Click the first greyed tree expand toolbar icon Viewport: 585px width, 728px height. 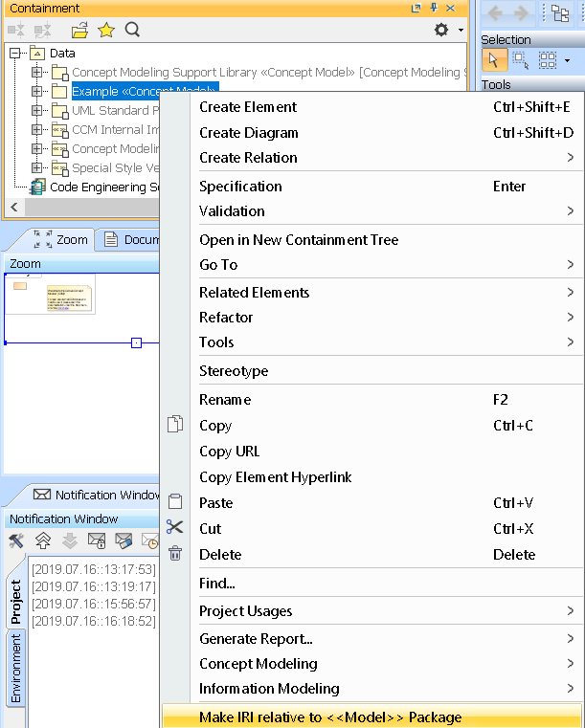16,31
